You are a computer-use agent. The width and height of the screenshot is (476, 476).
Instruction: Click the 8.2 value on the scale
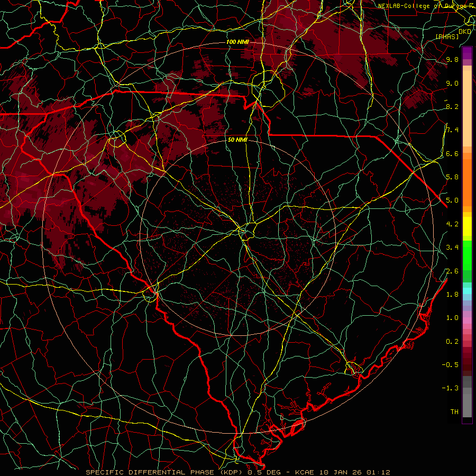click(452, 106)
